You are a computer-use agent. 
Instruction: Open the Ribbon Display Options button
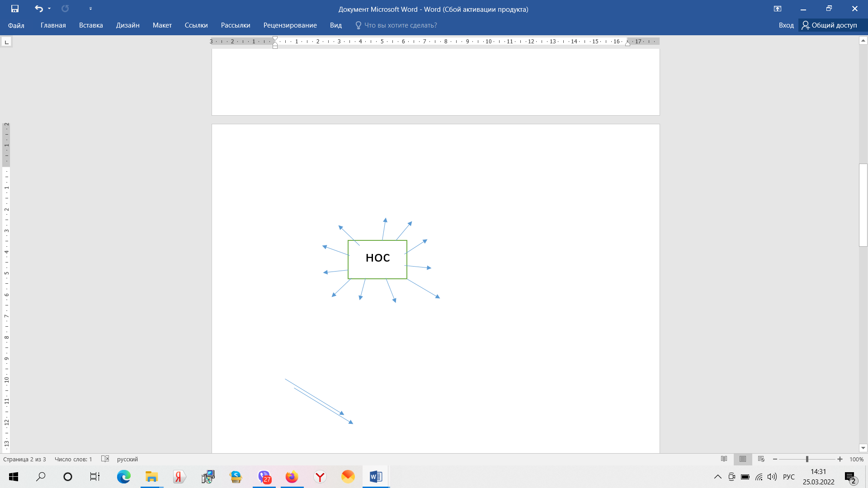[777, 9]
